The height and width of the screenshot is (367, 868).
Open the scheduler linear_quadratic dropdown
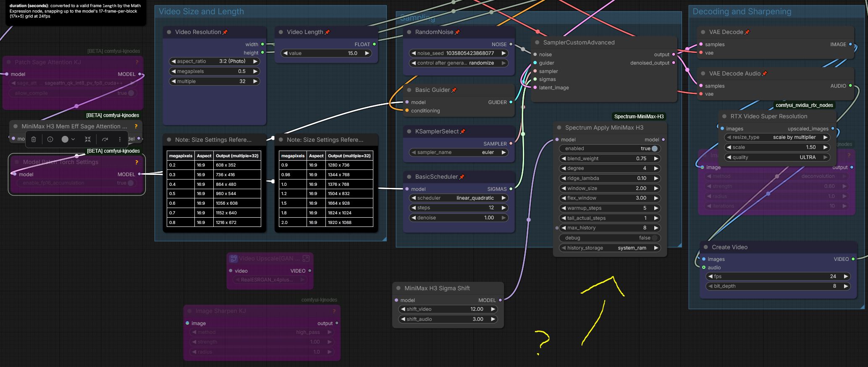(x=459, y=198)
